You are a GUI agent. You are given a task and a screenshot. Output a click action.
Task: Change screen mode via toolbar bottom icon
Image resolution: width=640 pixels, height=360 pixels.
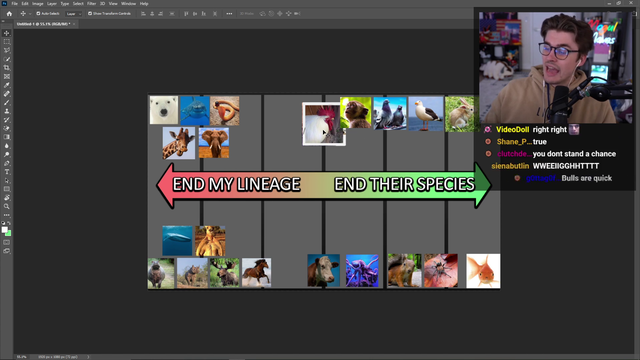tap(7, 251)
